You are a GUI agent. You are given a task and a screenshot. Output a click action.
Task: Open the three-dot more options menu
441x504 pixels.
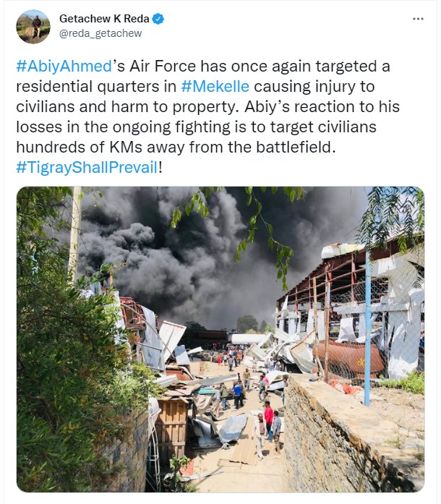pos(418,18)
